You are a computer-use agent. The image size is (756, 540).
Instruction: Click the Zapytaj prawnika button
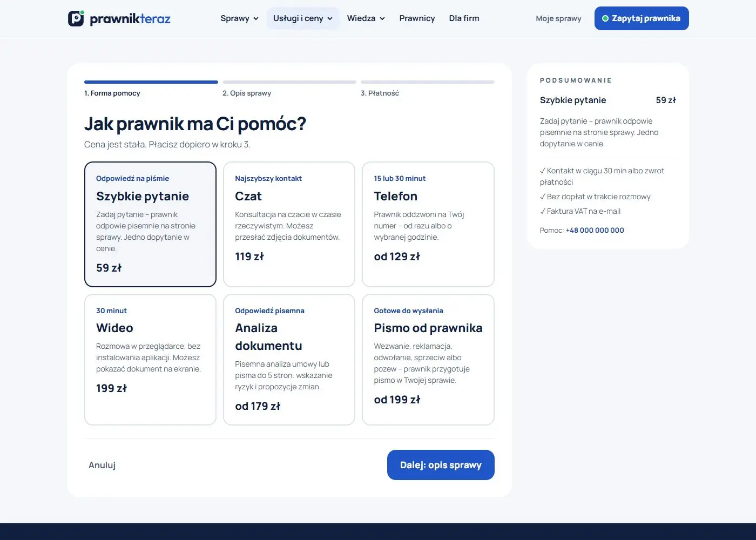pos(642,18)
